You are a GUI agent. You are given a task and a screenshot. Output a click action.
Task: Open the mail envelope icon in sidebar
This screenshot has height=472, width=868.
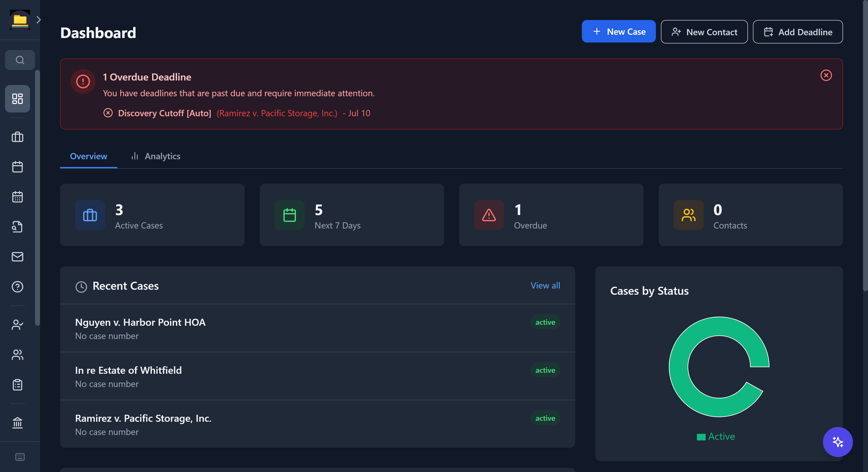pos(18,256)
